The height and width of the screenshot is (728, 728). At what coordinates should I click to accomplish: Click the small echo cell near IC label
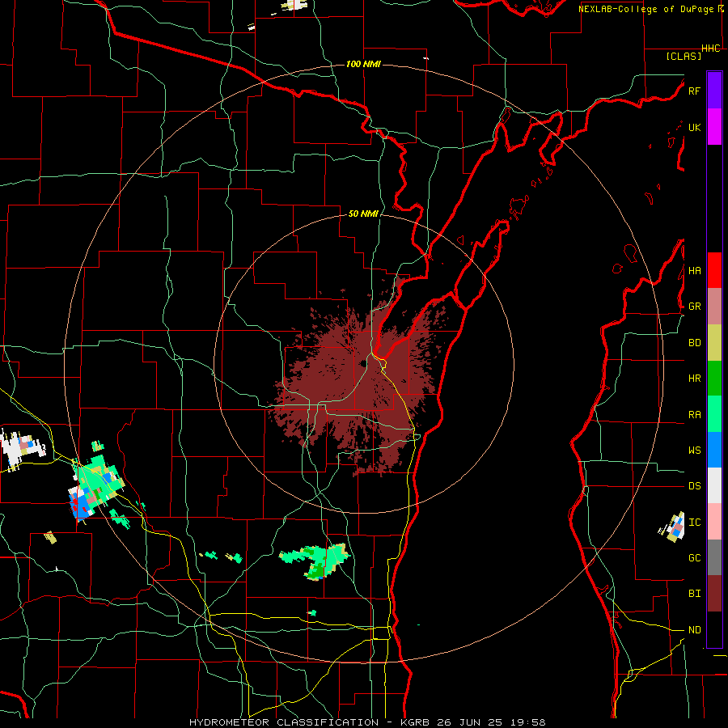coord(672,527)
